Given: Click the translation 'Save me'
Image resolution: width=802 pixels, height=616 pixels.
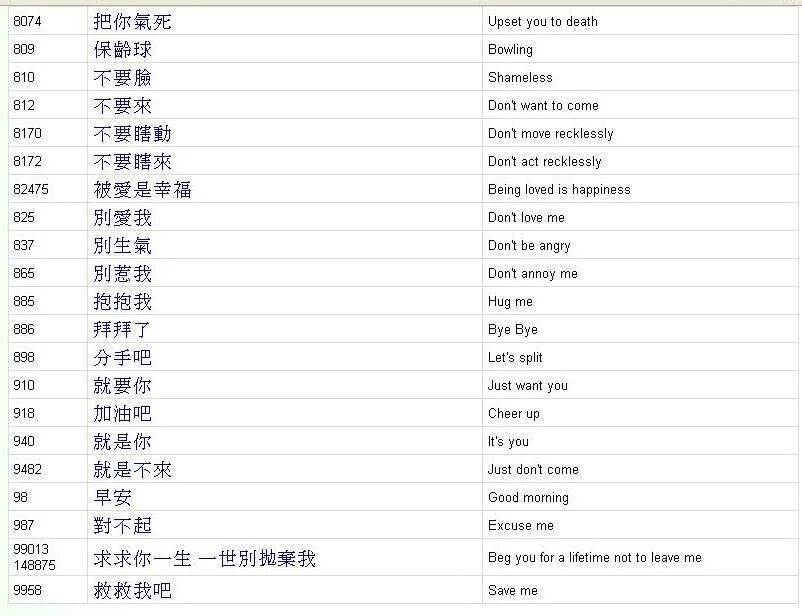Looking at the screenshot, I should pyautogui.click(x=513, y=590).
